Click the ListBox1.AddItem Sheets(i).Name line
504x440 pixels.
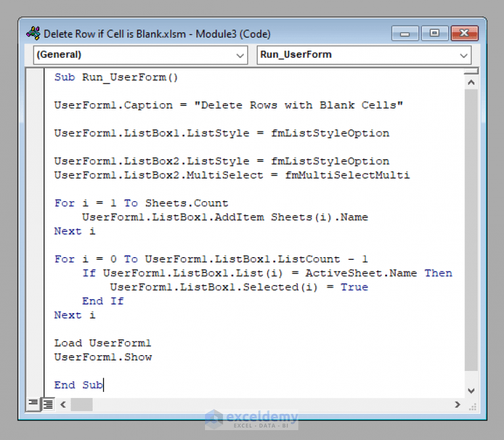[225, 217]
